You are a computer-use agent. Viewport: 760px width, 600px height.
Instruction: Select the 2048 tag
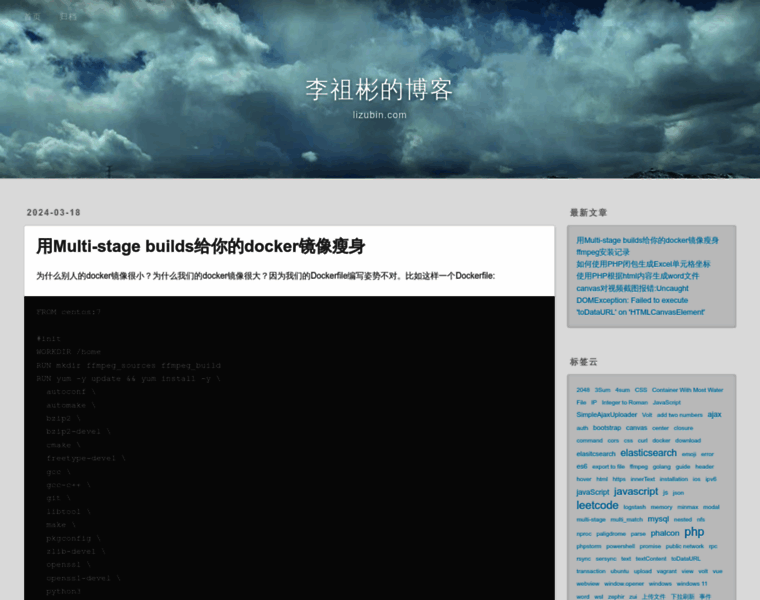pyautogui.click(x=583, y=390)
